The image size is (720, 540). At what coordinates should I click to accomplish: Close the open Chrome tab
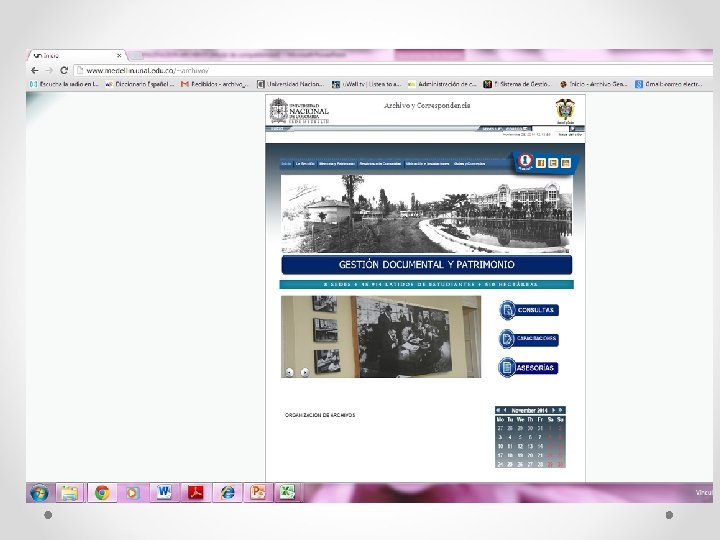119,56
